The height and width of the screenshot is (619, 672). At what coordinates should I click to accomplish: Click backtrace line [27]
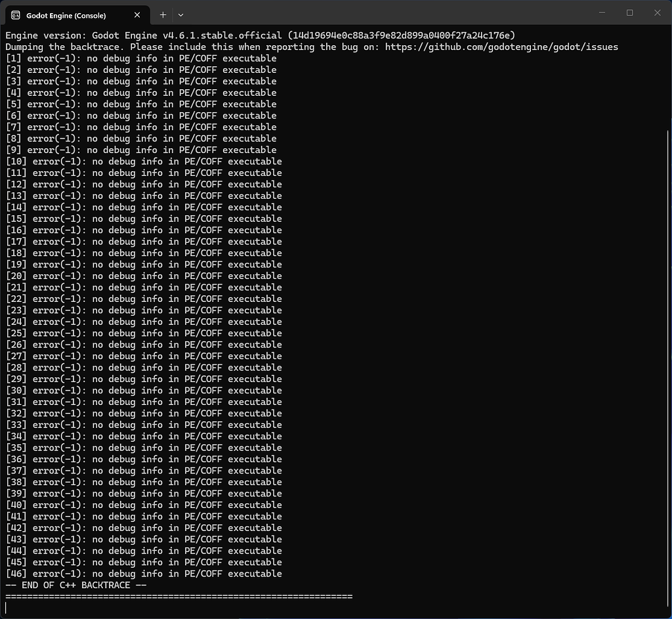click(x=144, y=356)
